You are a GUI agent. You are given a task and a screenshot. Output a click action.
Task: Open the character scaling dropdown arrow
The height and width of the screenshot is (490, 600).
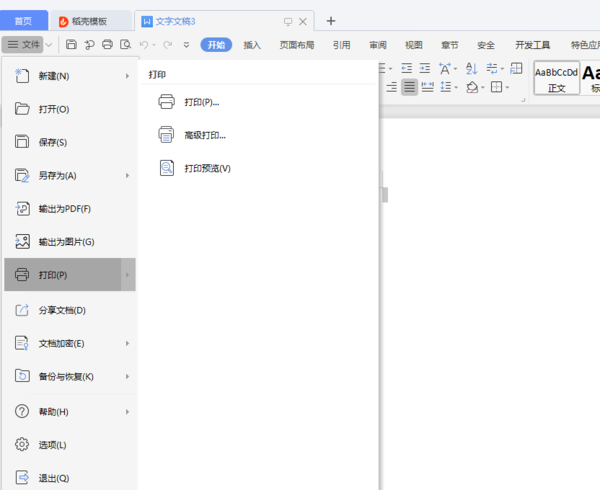tap(455, 69)
